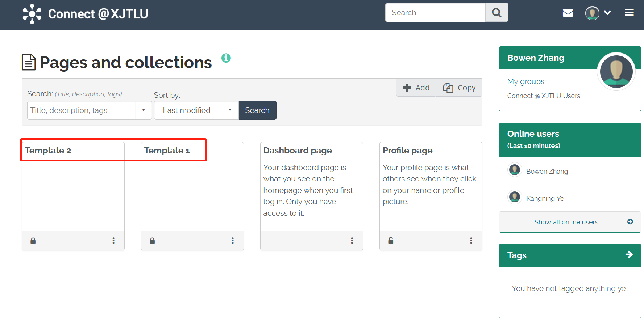Open the Template 2 page

click(x=48, y=151)
